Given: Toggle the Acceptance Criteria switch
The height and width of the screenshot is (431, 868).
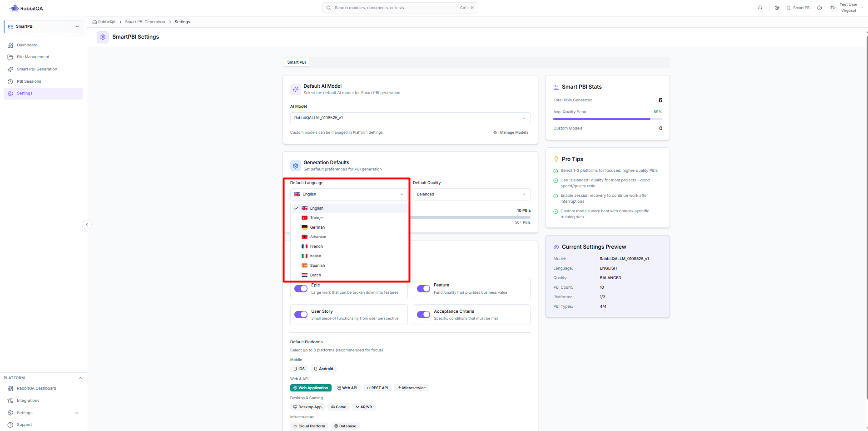Looking at the screenshot, I should (423, 315).
